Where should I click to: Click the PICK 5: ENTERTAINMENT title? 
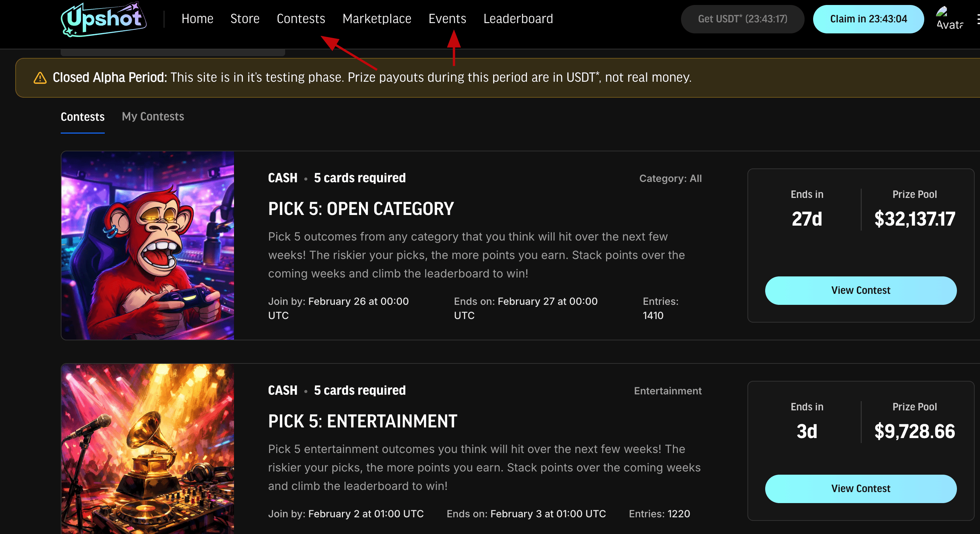point(362,421)
